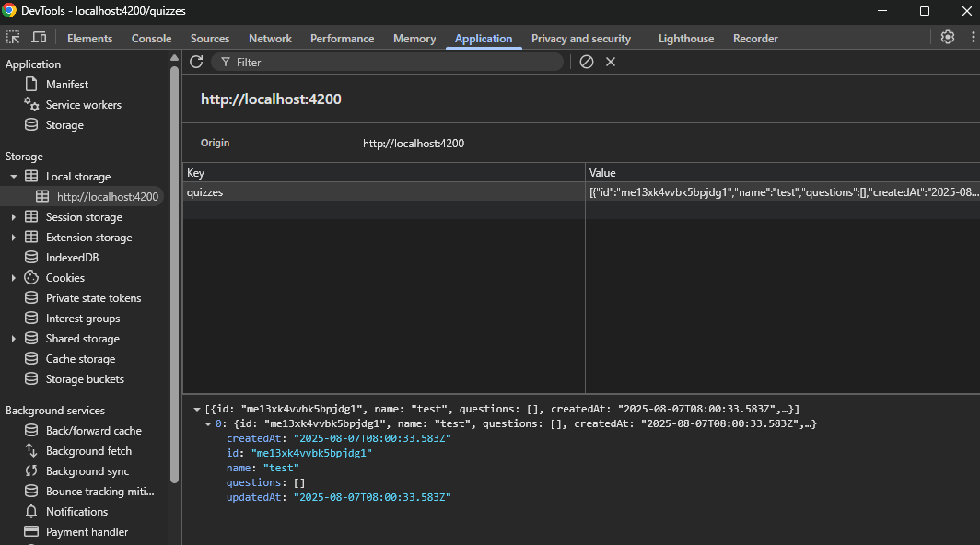Expand the Cookies tree node
Image resolution: width=980 pixels, height=545 pixels.
tap(14, 278)
